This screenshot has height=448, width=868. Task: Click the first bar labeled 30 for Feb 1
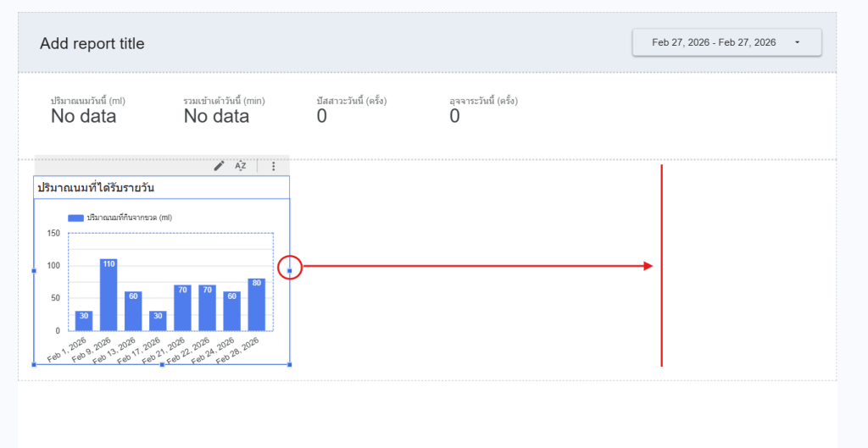click(83, 321)
